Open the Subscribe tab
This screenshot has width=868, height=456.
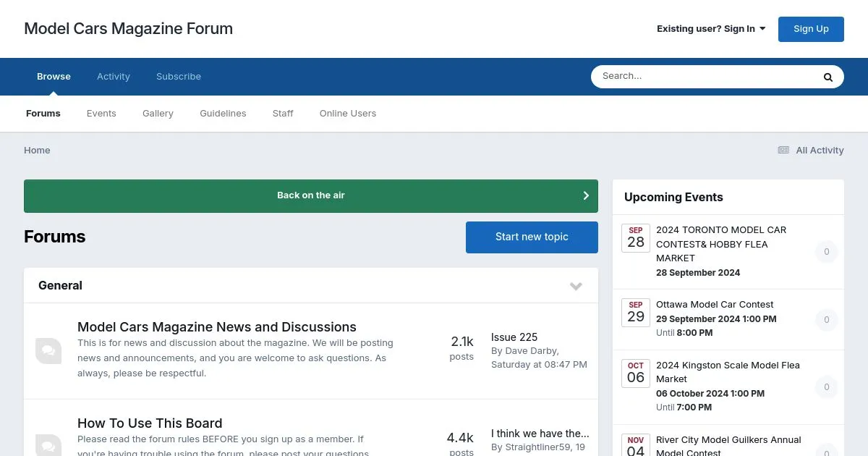point(179,77)
